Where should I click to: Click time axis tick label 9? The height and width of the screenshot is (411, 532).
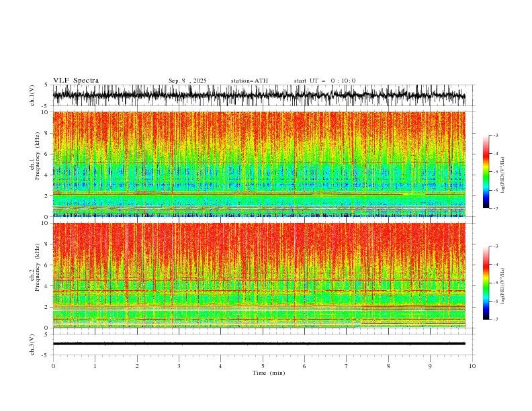(430, 366)
